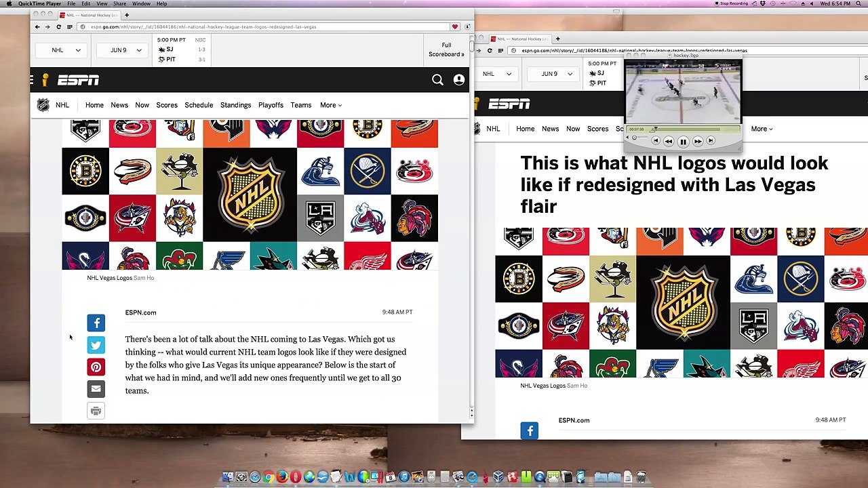Click Stop Recording in the menu bar
The height and width of the screenshot is (488, 868).
[x=730, y=3]
